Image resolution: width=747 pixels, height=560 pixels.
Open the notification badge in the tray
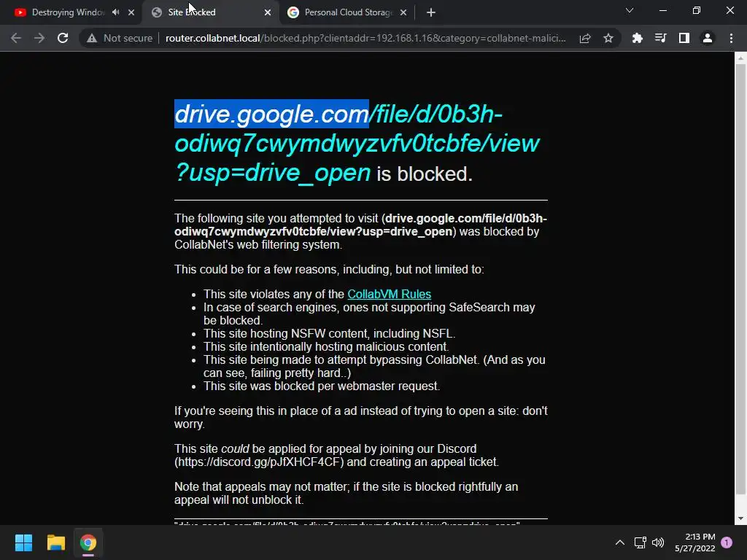[x=727, y=542]
